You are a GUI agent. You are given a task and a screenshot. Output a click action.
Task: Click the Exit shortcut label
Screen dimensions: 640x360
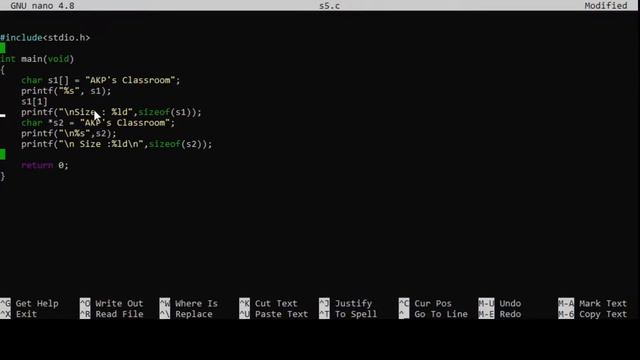pos(19,314)
